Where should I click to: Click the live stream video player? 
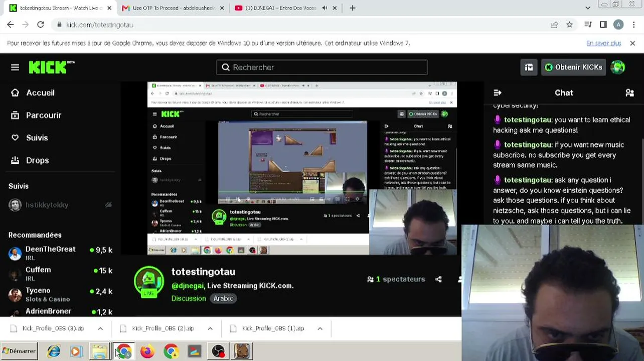(x=302, y=168)
